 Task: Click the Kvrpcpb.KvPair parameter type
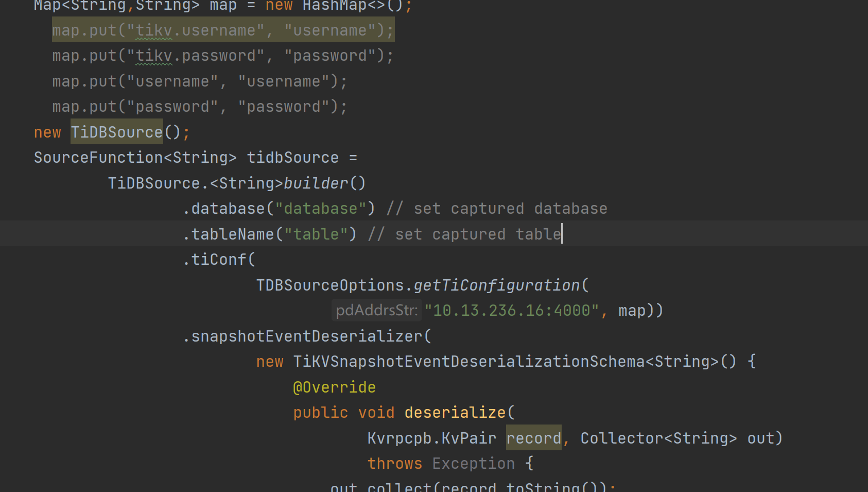point(432,438)
